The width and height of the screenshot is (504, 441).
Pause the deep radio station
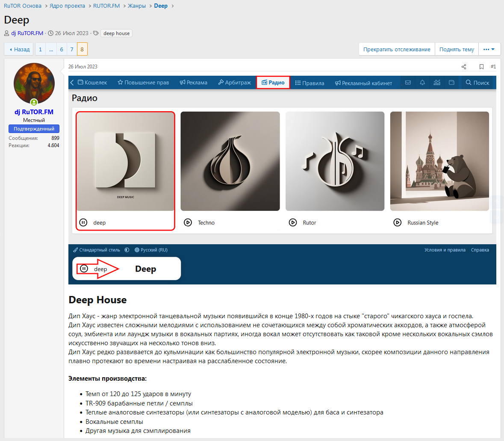pyautogui.click(x=83, y=222)
